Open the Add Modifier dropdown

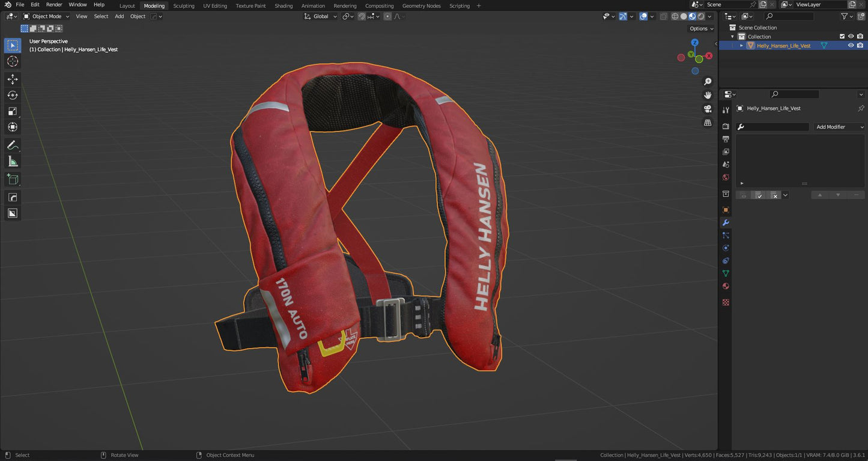click(x=839, y=127)
